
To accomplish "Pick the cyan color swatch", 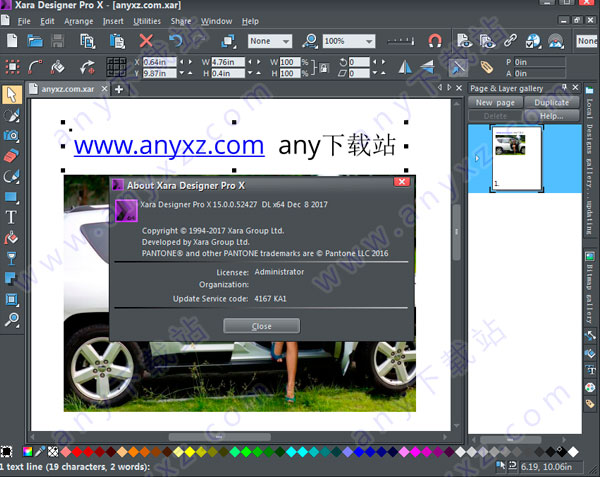I will [x=291, y=452].
